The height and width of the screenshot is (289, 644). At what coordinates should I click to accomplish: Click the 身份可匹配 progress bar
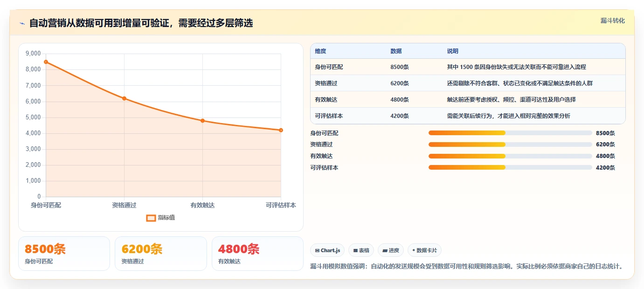click(510, 133)
